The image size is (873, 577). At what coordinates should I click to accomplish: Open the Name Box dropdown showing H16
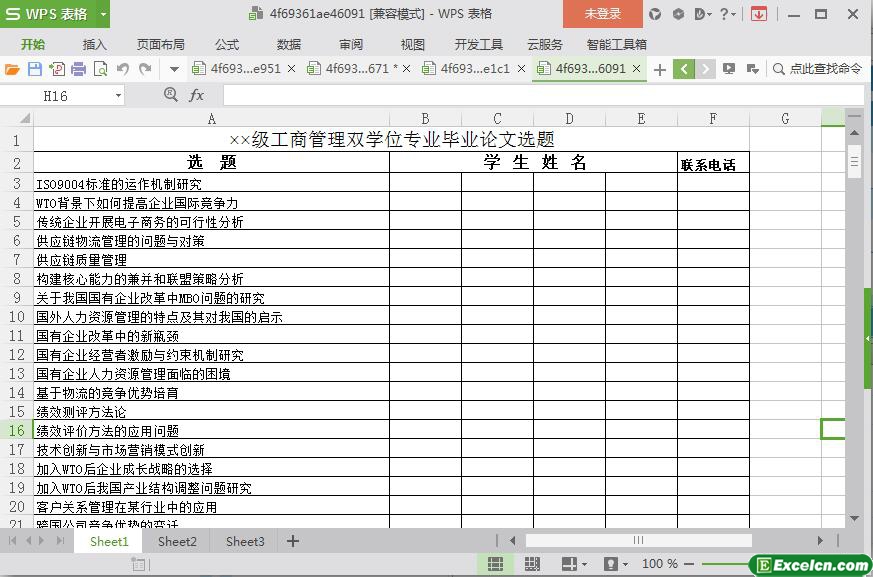[x=118, y=96]
